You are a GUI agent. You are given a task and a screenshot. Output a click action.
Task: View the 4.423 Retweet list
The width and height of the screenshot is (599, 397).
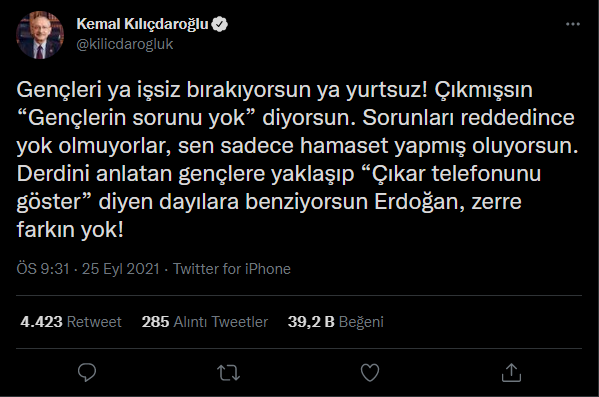pyautogui.click(x=71, y=322)
